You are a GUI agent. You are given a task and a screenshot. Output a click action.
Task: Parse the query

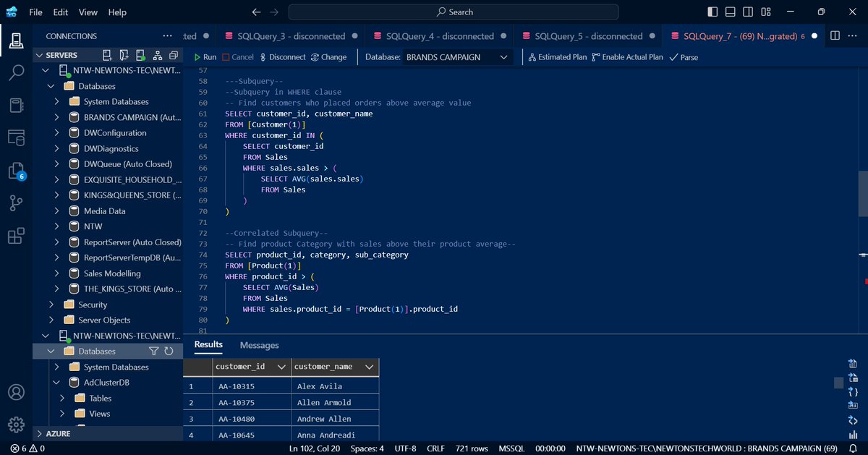[684, 57]
